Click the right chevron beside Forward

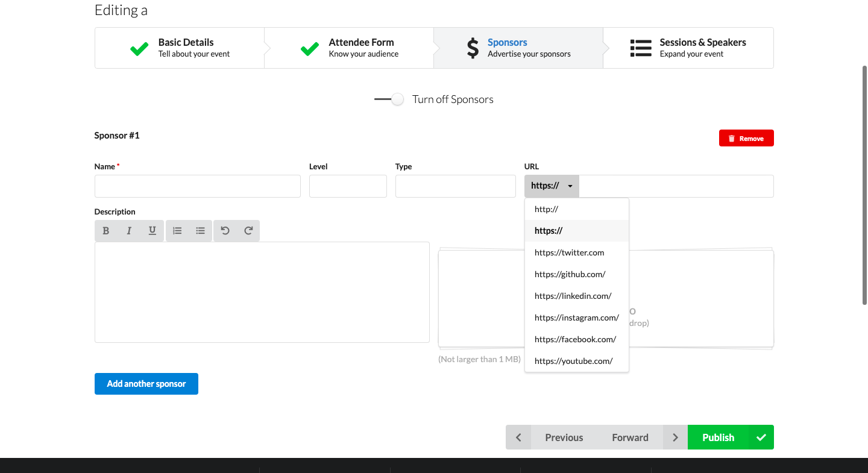[675, 437]
